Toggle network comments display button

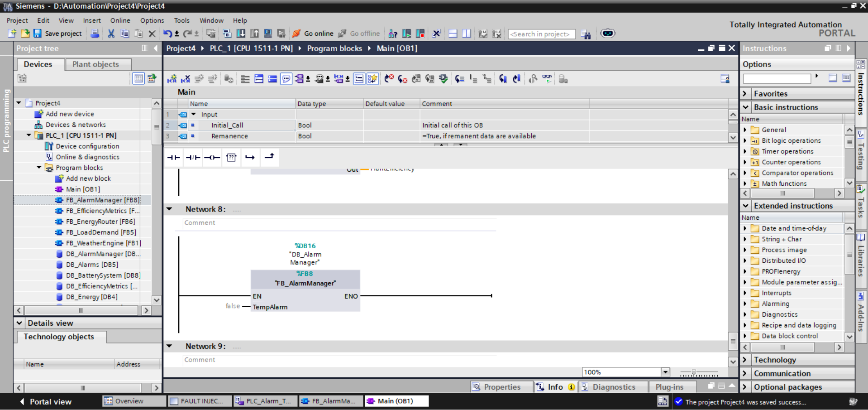[359, 79]
